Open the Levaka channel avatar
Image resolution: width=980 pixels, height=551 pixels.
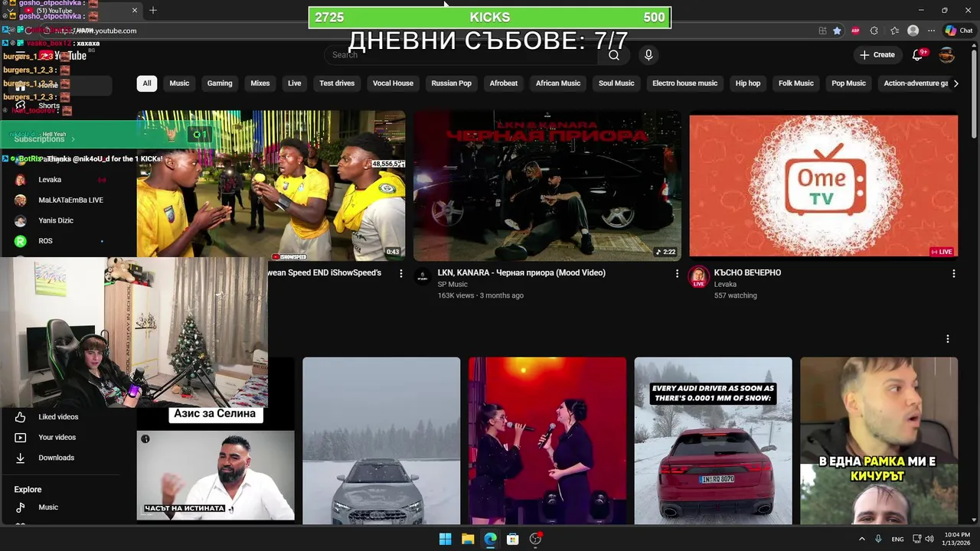(x=698, y=277)
